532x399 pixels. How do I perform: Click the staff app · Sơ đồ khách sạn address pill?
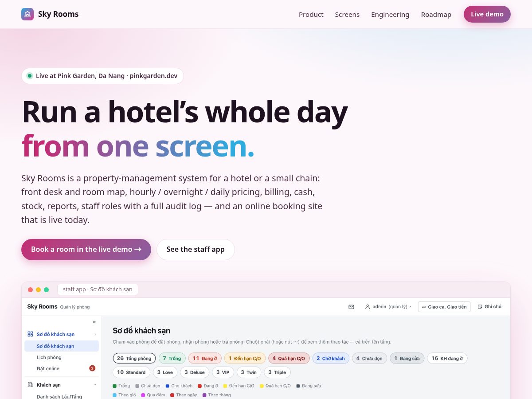pos(98,289)
